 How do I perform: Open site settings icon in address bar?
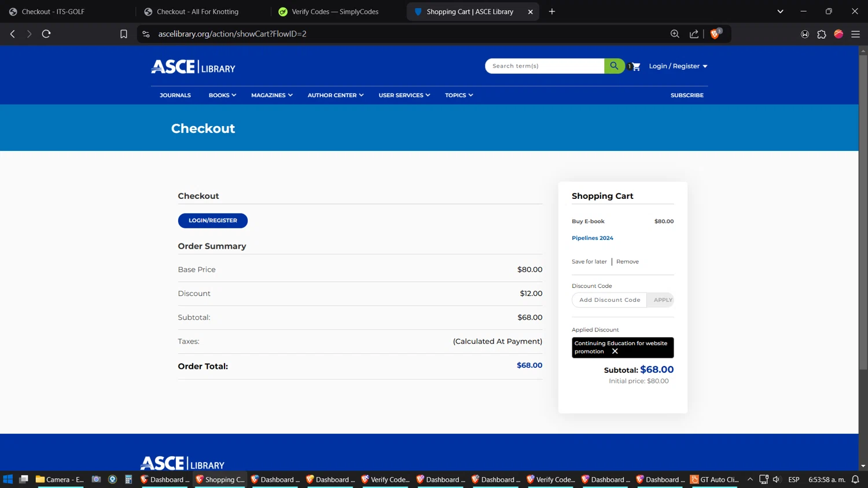coord(146,34)
